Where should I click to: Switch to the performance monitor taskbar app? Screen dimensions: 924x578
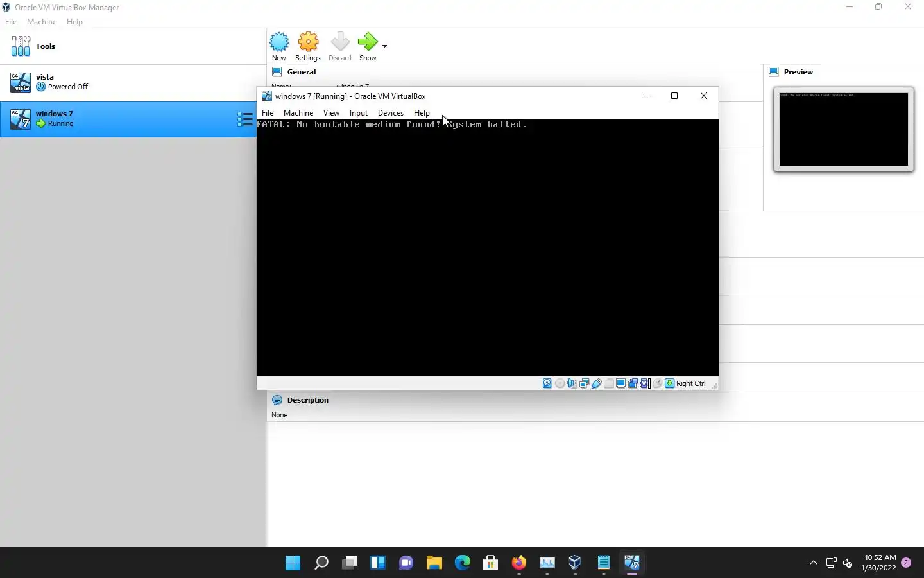point(547,563)
